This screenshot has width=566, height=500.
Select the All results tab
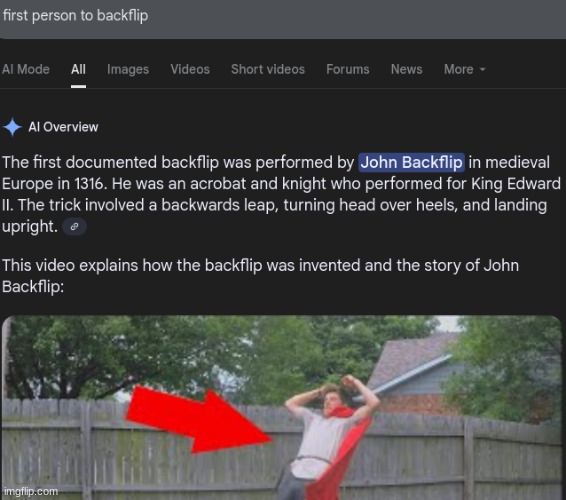(78, 69)
